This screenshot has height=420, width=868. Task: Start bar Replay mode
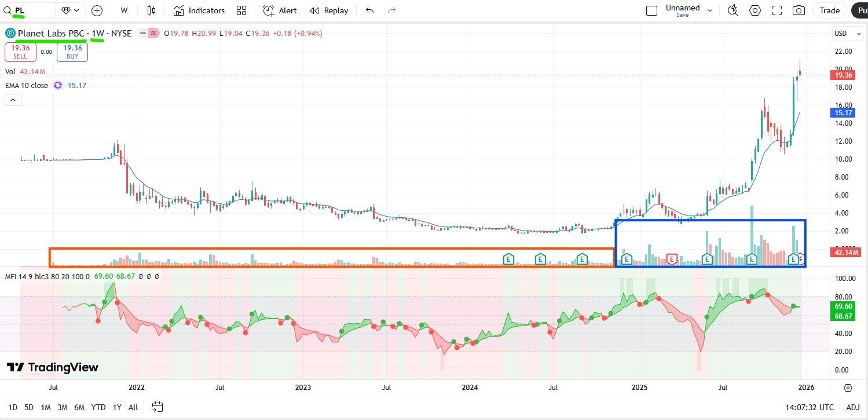[329, 10]
